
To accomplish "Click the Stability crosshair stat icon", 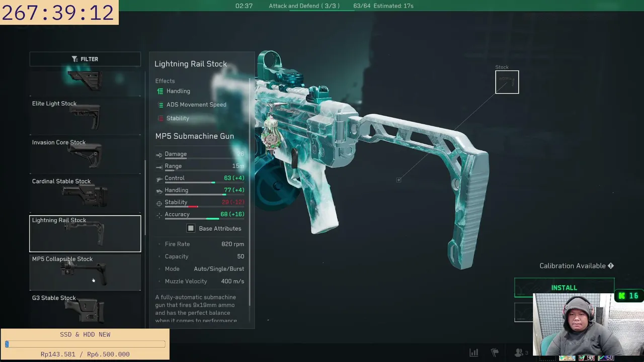I will pyautogui.click(x=159, y=203).
